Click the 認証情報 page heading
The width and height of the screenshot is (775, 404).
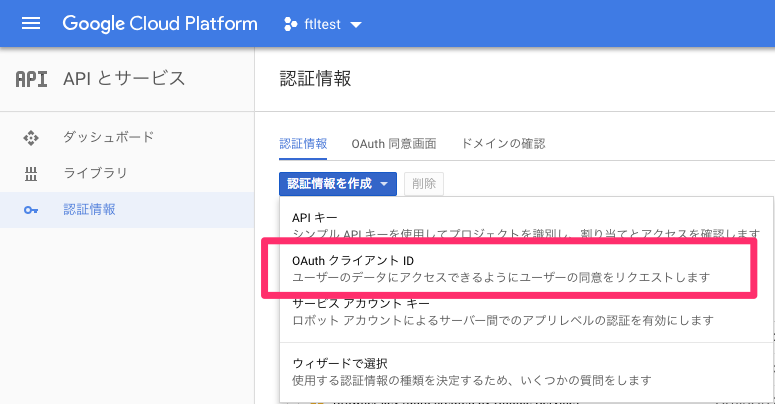(315, 79)
